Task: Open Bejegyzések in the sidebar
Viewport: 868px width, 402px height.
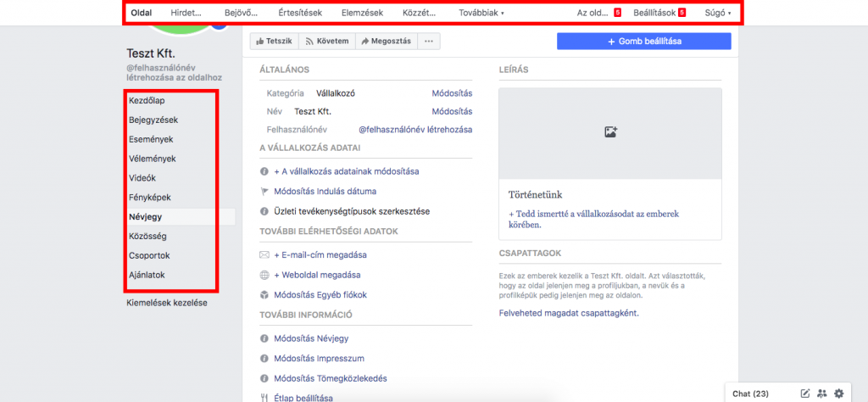Action: coord(153,120)
